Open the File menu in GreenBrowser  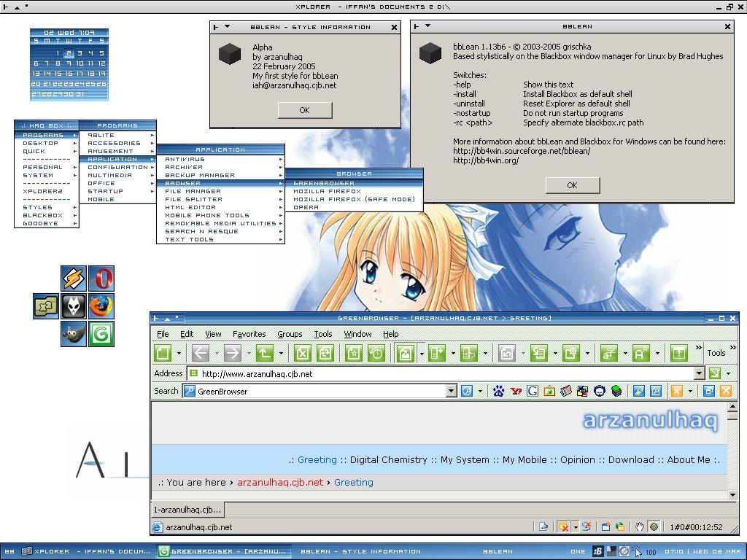163,334
